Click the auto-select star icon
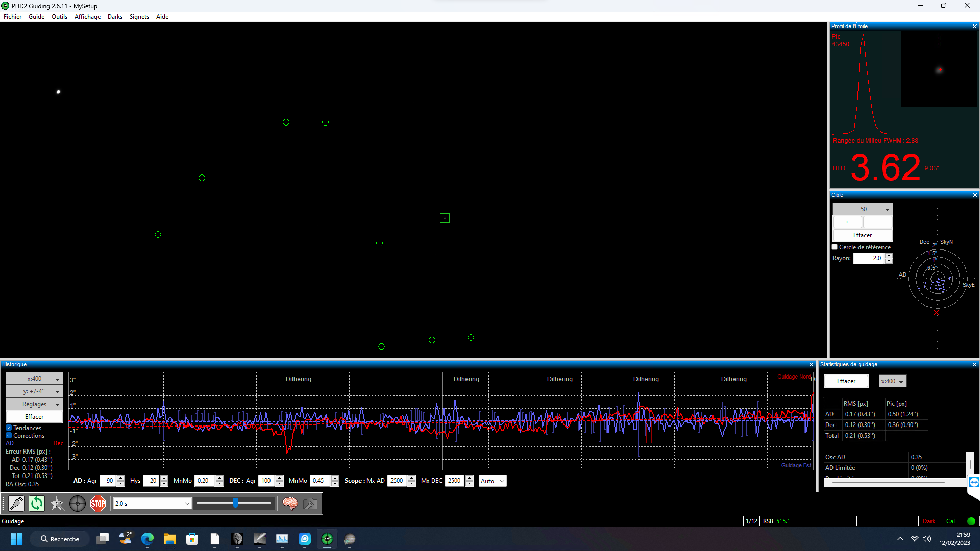The height and width of the screenshot is (551, 980). pos(57,504)
